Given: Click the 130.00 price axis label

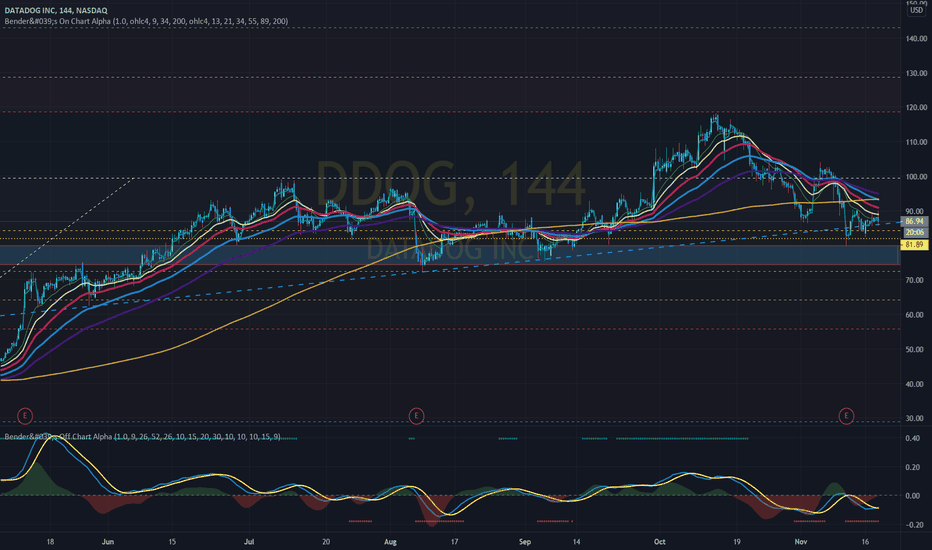Looking at the screenshot, I should pos(916,73).
